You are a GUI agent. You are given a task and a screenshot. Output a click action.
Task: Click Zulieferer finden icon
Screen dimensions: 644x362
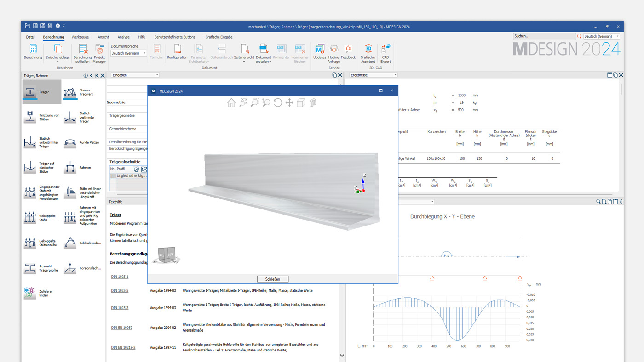30,293
